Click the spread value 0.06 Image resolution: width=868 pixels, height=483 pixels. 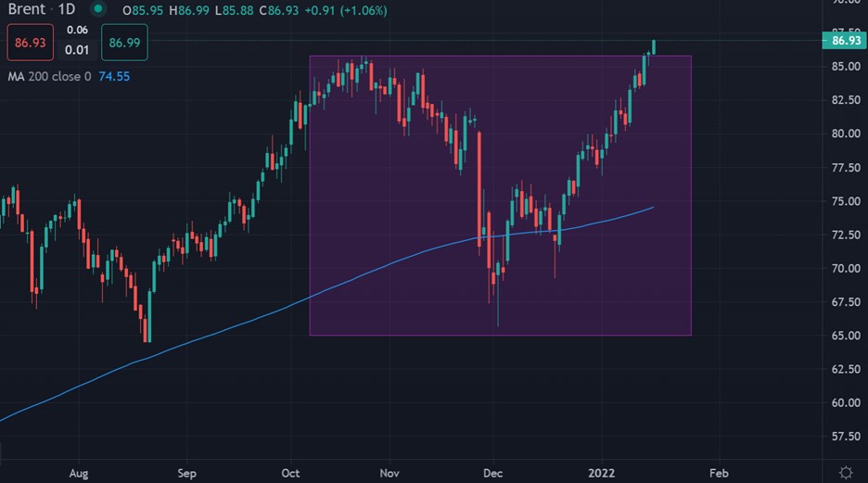(78, 31)
